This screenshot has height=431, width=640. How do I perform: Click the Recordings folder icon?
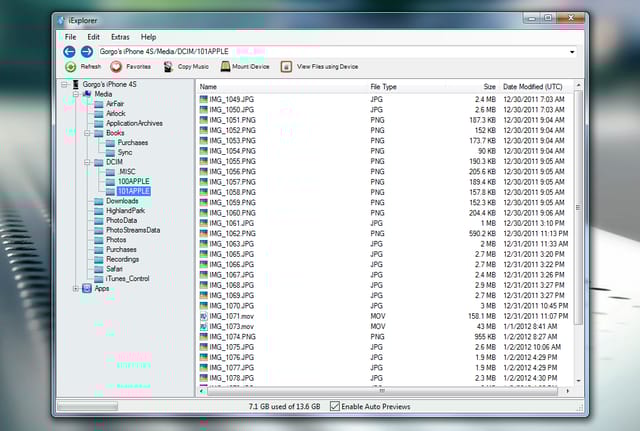(x=99, y=260)
